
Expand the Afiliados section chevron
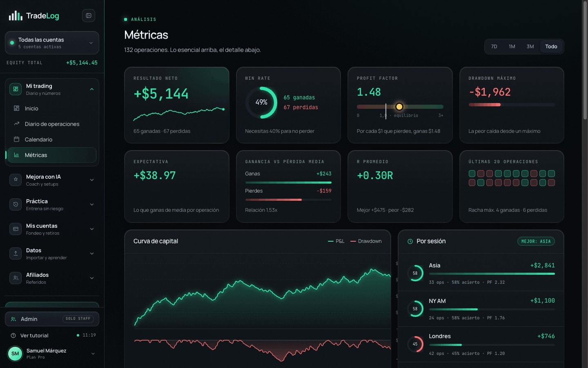[x=92, y=278]
